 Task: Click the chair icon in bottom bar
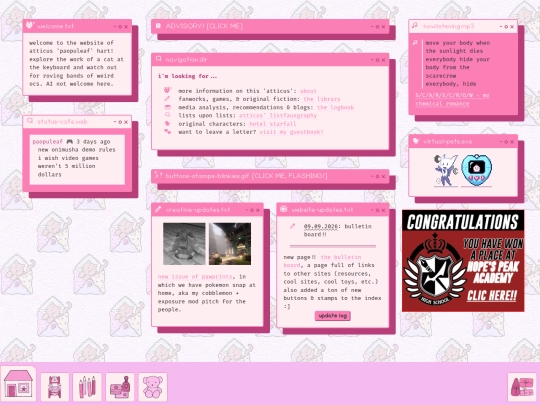click(55, 387)
